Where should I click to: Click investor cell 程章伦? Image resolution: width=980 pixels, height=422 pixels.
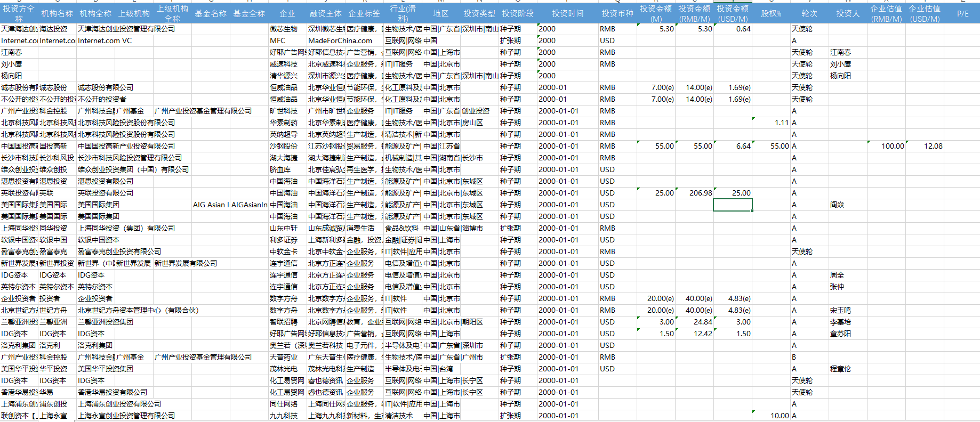(x=848, y=369)
